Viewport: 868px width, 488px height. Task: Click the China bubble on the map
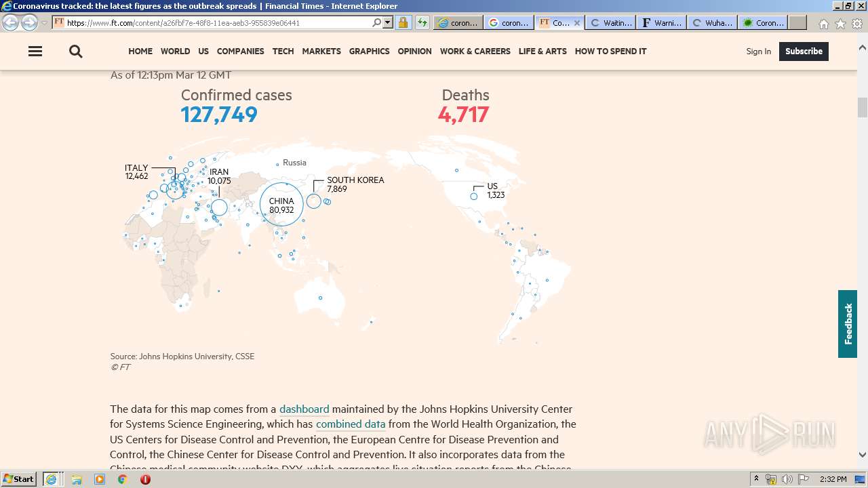click(x=281, y=204)
